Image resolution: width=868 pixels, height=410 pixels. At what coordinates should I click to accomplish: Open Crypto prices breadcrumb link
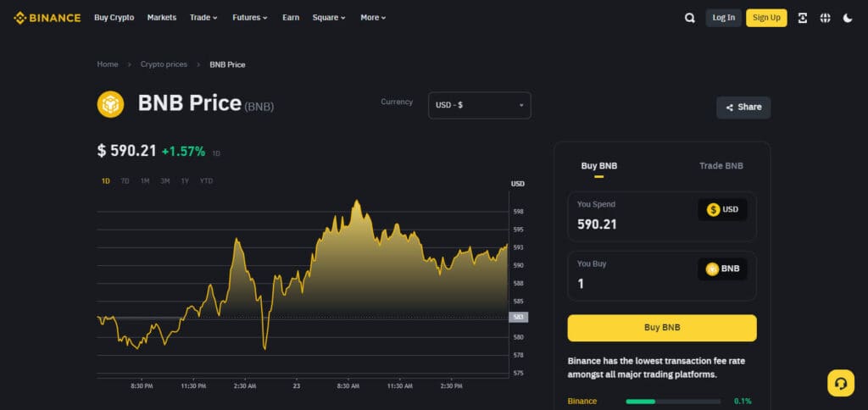coord(164,64)
